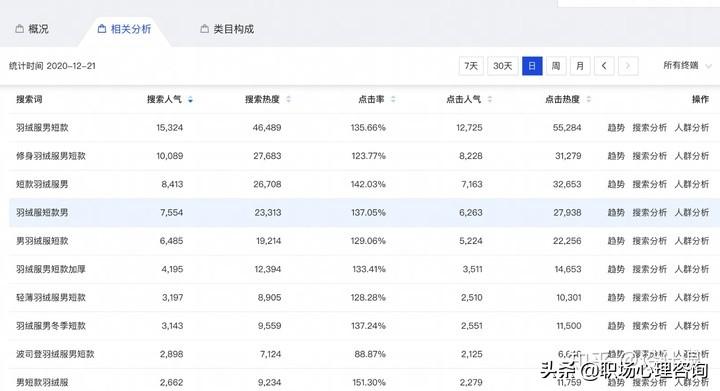Click click-rate value 142.03%
Viewport: 720px width, 391px height.
coord(368,184)
